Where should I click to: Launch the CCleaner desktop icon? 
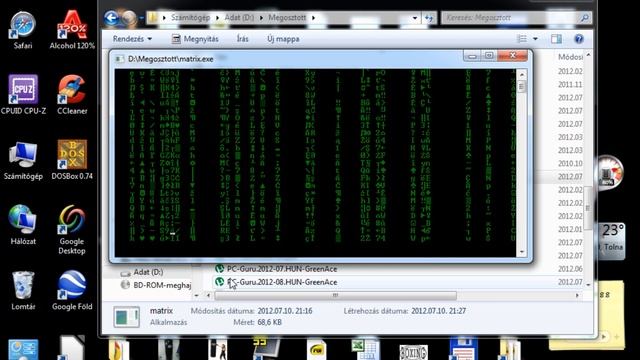tap(72, 95)
